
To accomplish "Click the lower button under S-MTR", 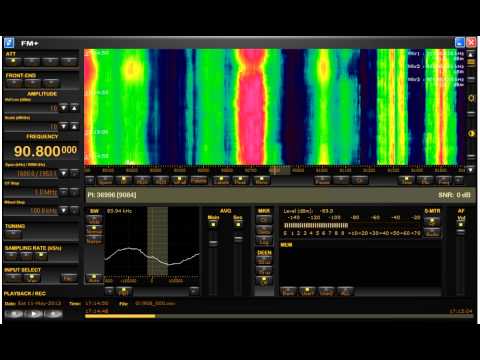I will click(x=432, y=233).
